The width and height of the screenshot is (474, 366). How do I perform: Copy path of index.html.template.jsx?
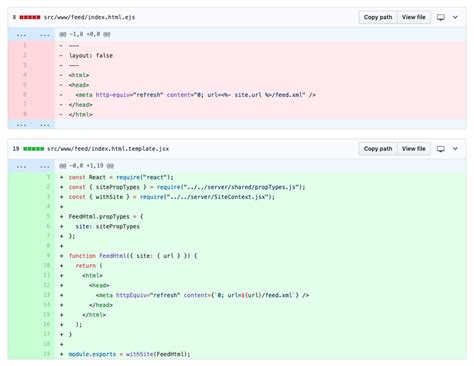coord(378,149)
